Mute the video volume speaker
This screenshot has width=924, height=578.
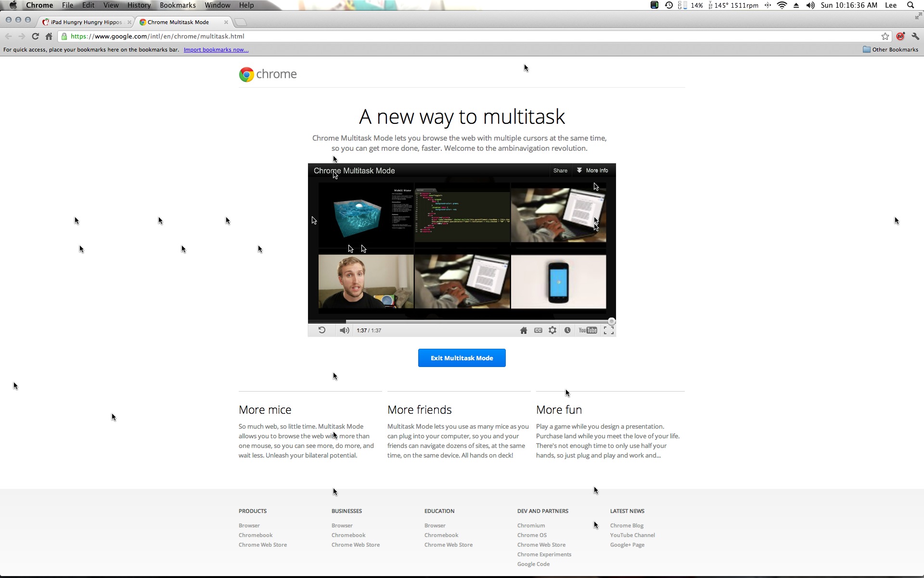point(344,330)
